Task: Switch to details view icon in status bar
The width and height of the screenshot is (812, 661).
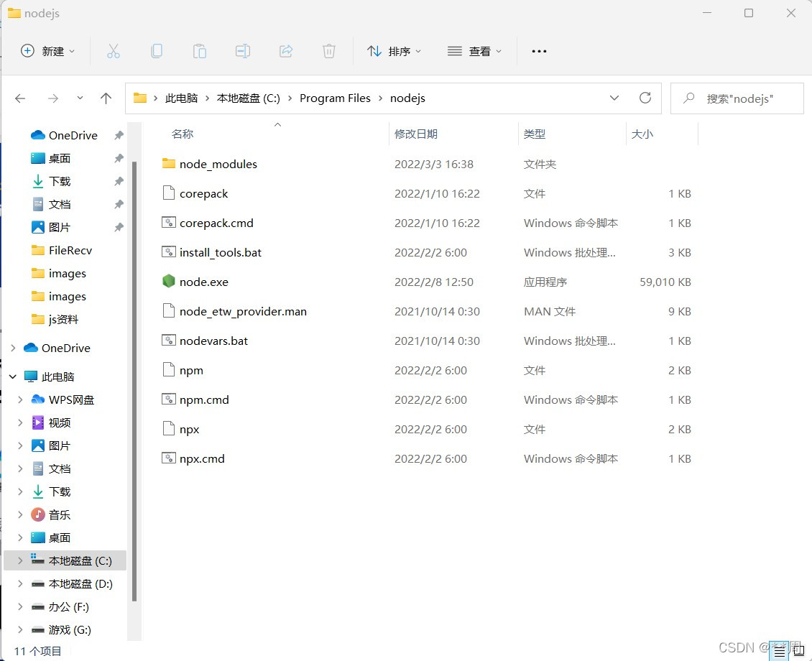Action: click(780, 652)
